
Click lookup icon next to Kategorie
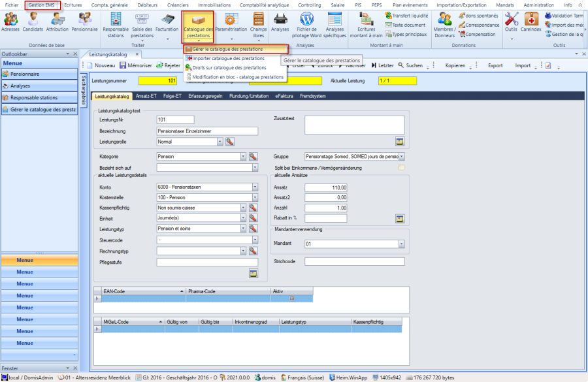coord(253,157)
